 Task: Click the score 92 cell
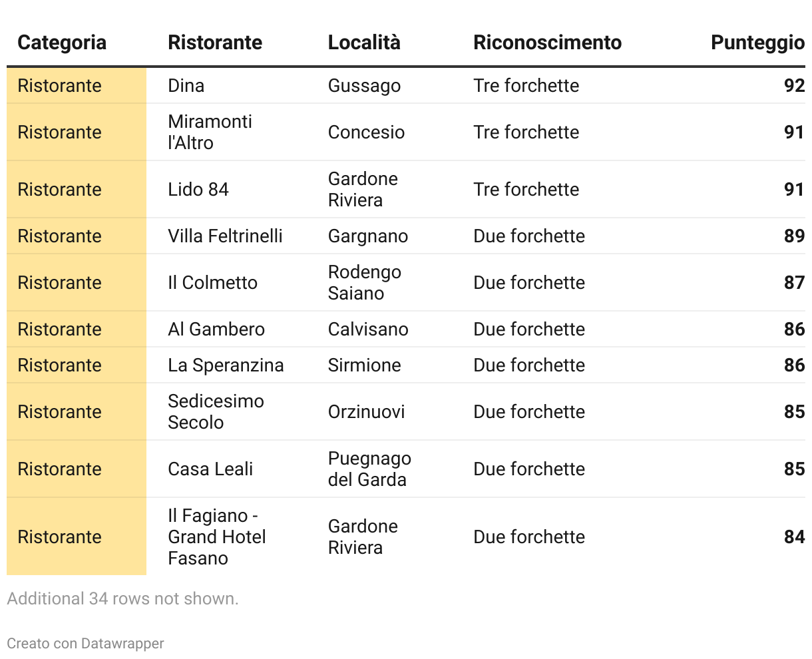coord(794,86)
